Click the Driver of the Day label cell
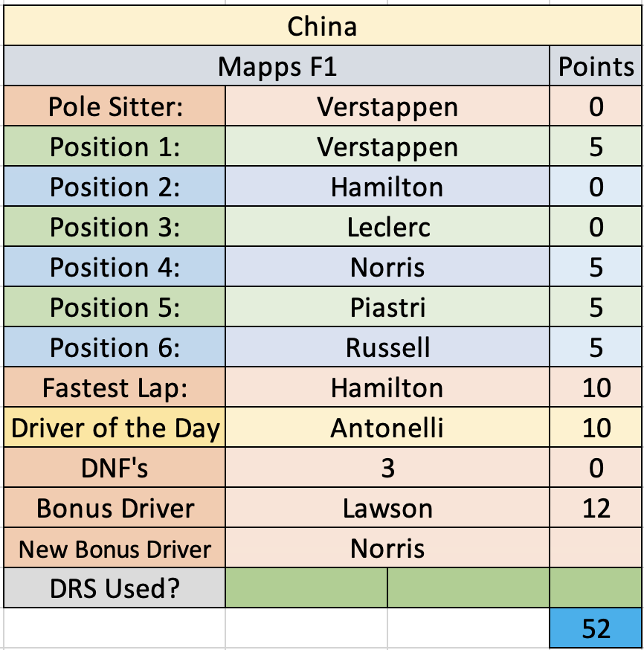 (115, 428)
